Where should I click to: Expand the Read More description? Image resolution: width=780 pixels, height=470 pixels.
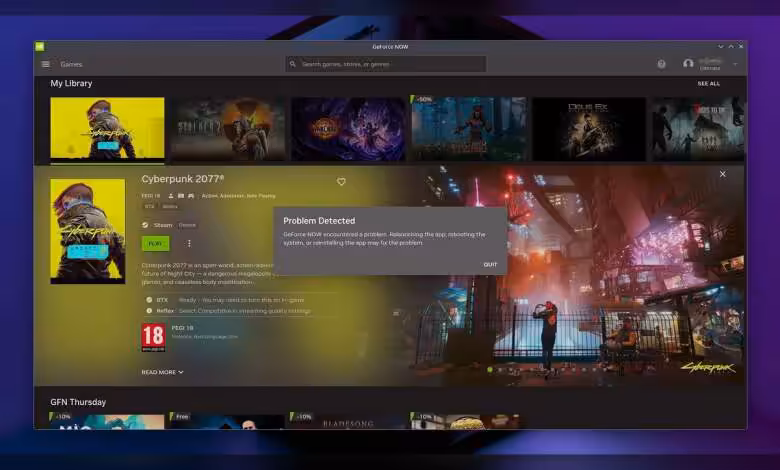[x=162, y=372]
